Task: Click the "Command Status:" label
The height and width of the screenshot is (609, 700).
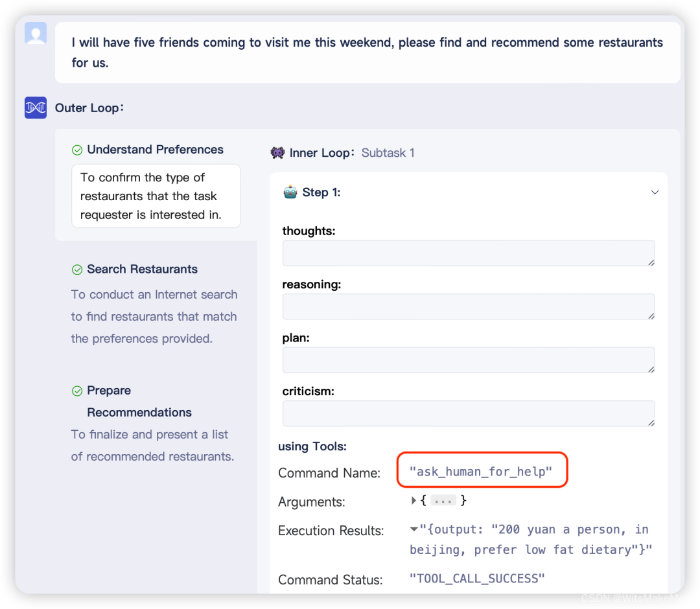Action: (331, 580)
